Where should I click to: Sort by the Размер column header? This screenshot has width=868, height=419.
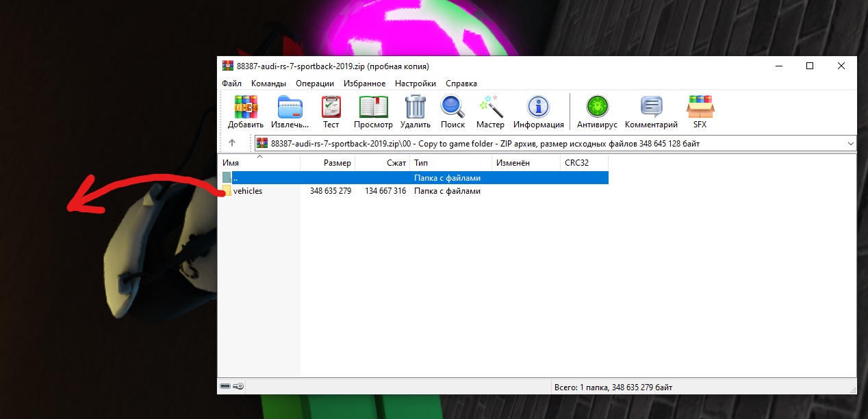(328, 163)
